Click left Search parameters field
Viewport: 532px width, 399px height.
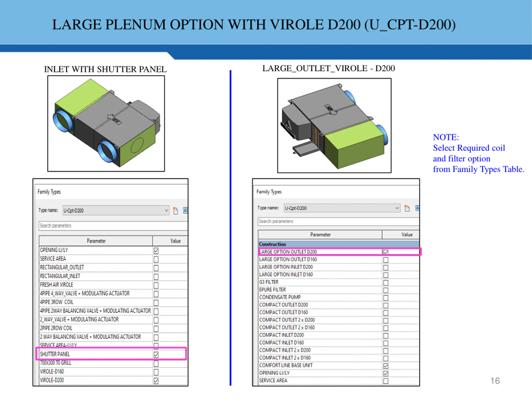click(113, 226)
